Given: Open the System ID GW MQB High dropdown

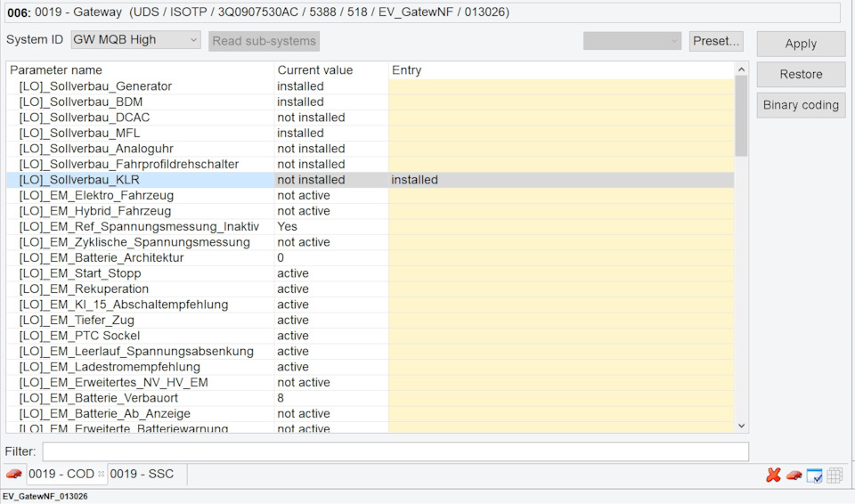Looking at the screenshot, I should (x=135, y=40).
